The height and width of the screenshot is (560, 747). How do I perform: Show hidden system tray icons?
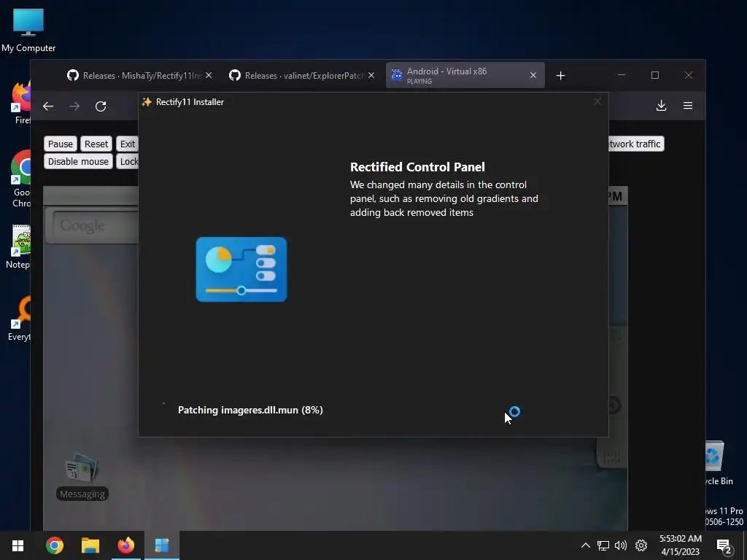pos(586,545)
